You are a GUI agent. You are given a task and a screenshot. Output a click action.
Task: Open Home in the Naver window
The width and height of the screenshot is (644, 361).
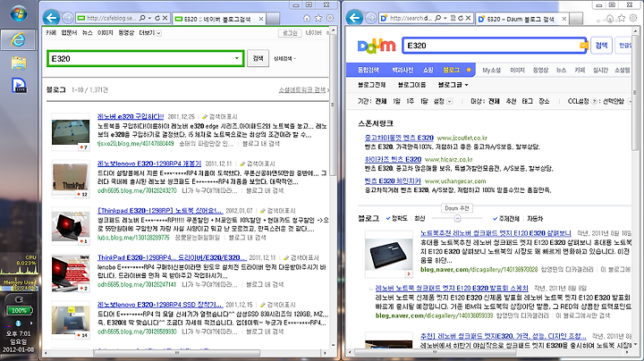(307, 18)
